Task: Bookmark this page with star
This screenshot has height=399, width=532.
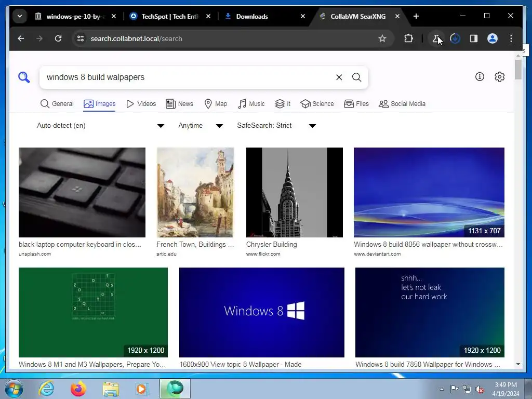Action: pyautogui.click(x=382, y=38)
